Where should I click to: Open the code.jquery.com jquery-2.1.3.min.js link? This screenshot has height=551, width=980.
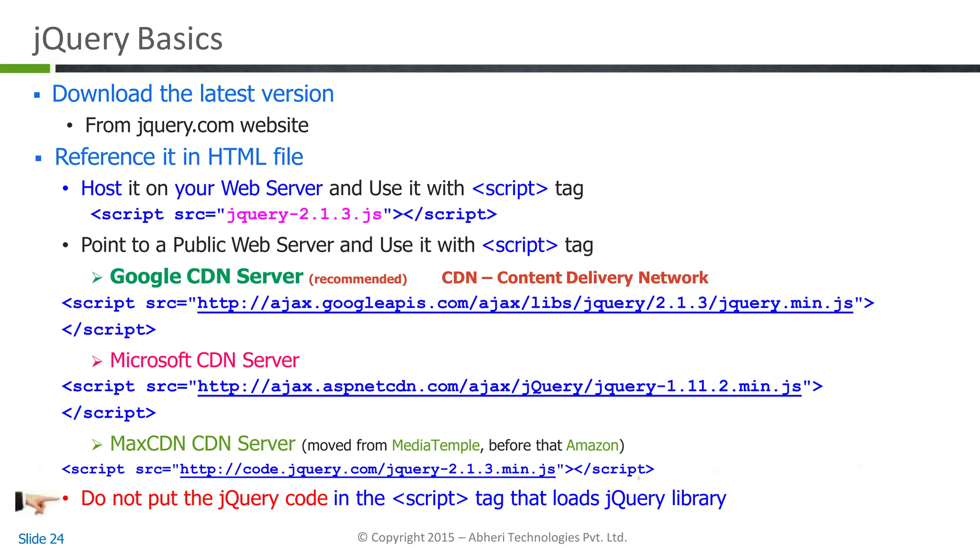pos(367,469)
